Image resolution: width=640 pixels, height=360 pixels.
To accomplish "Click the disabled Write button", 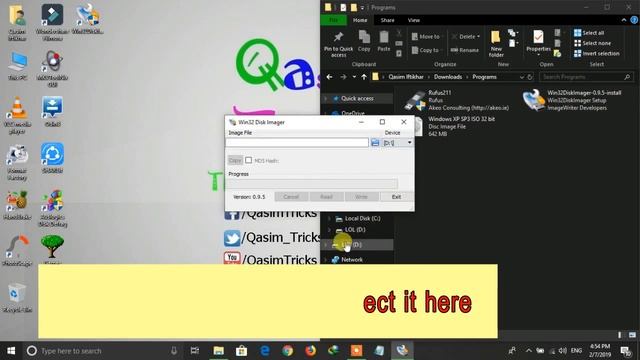I will 361,197.
